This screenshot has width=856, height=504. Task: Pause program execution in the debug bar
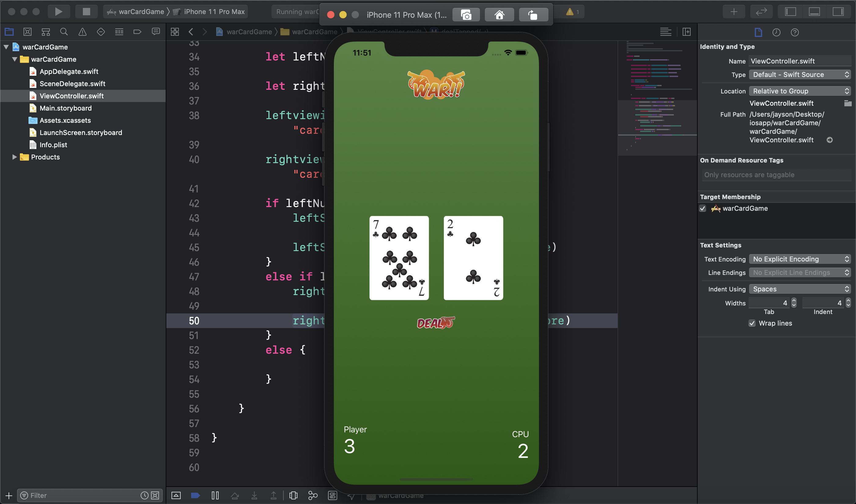pos(215,495)
